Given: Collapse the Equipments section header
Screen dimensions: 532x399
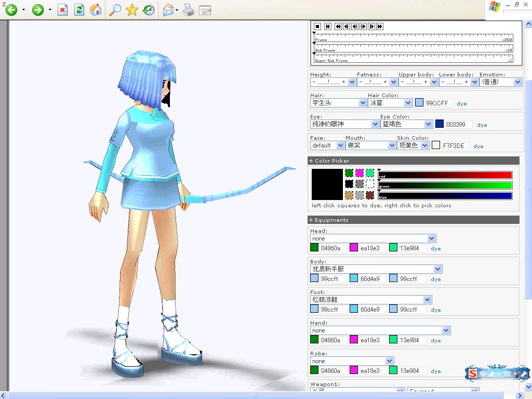Looking at the screenshot, I should click(414, 220).
